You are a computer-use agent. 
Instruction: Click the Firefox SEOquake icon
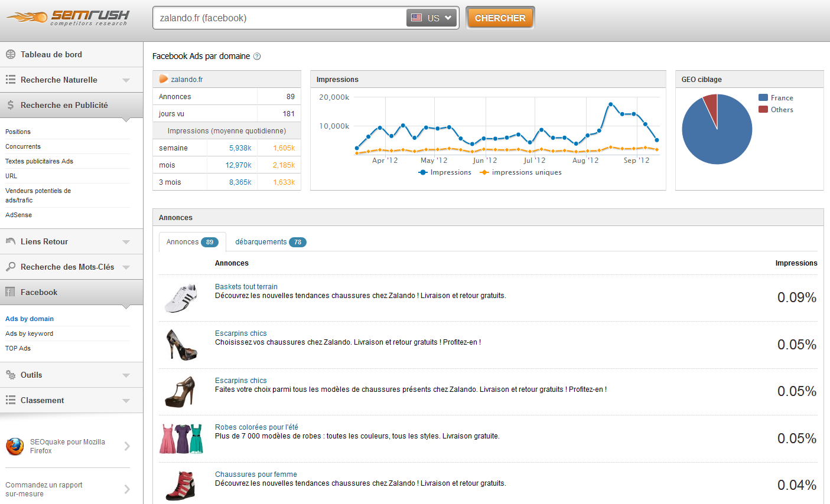pyautogui.click(x=15, y=446)
